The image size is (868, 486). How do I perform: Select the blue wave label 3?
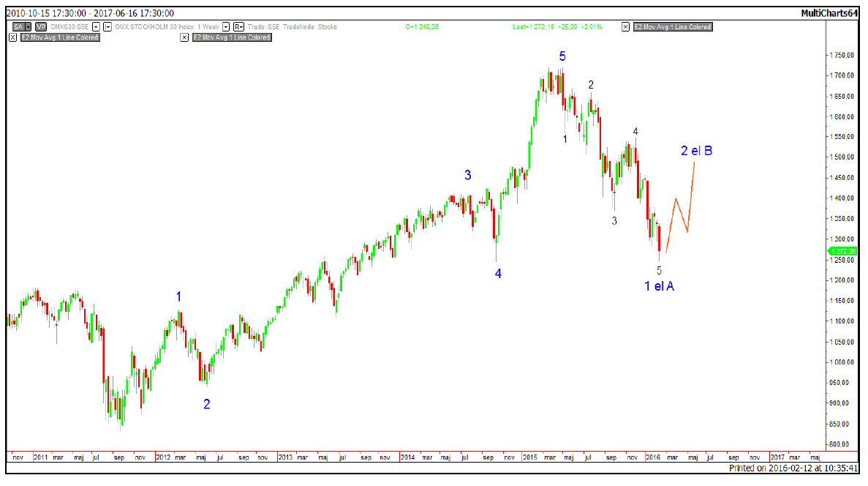click(x=468, y=175)
